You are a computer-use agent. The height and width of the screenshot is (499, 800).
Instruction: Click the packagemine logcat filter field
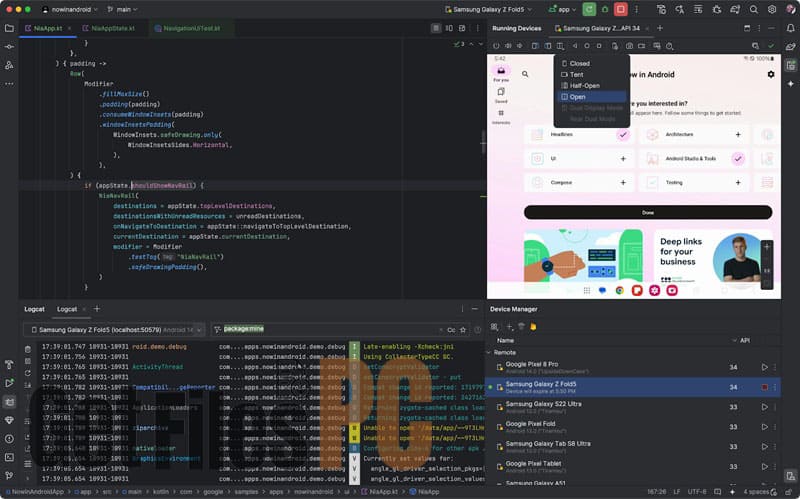coord(327,330)
